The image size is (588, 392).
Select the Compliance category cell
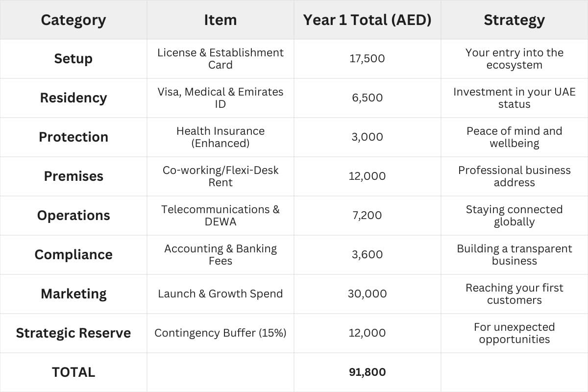tap(73, 255)
